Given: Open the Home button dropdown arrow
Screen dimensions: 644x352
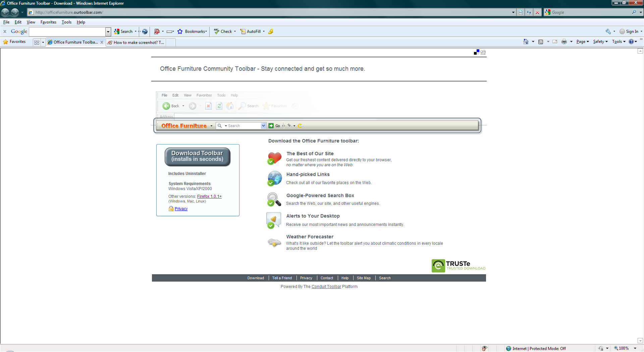Looking at the screenshot, I should [533, 42].
